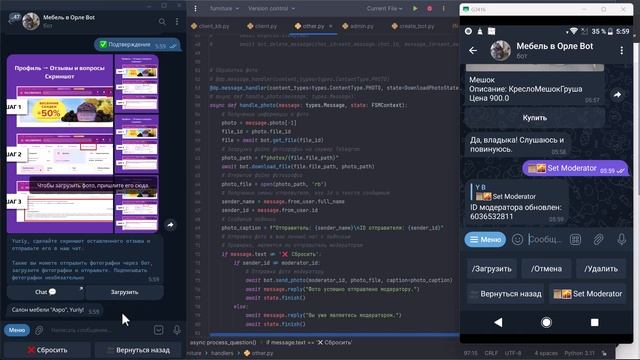
Task: Forward the Мешок product message on phone
Action: [x=617, y=95]
